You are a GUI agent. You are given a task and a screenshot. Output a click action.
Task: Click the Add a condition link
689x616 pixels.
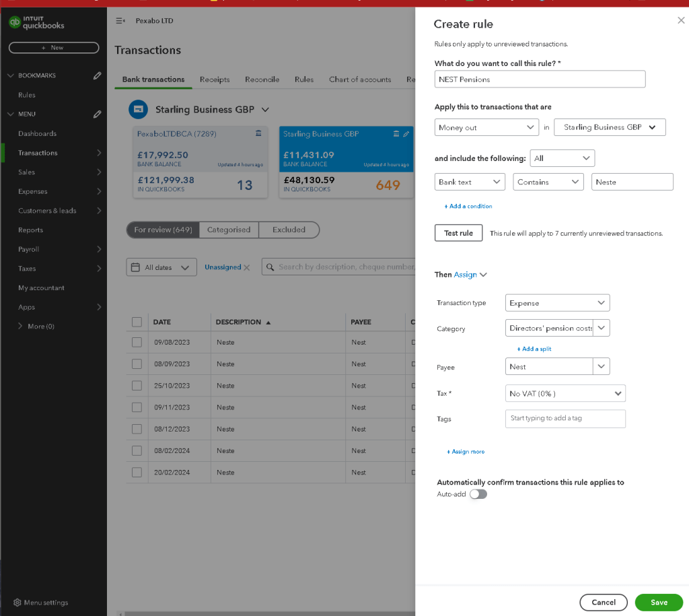(x=468, y=206)
